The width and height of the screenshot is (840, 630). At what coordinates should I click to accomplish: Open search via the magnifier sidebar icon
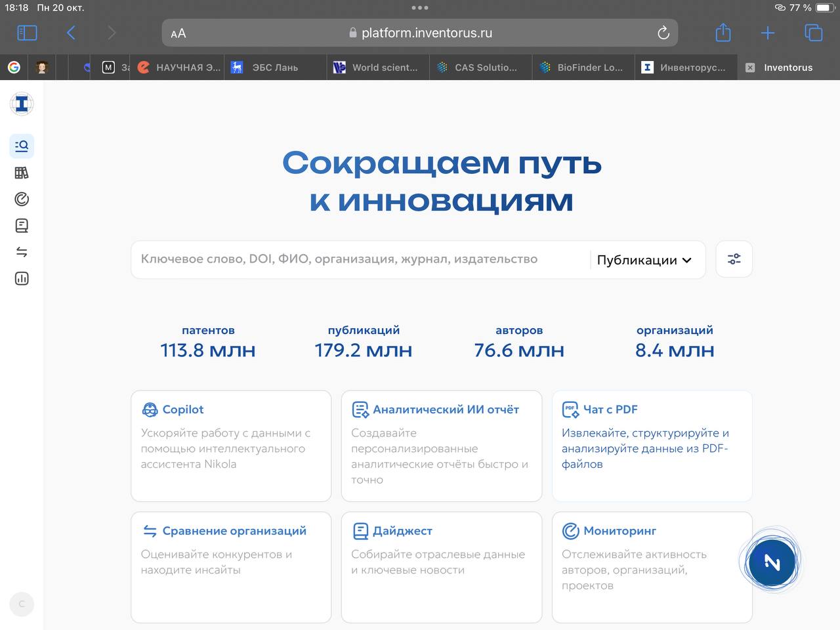21,146
